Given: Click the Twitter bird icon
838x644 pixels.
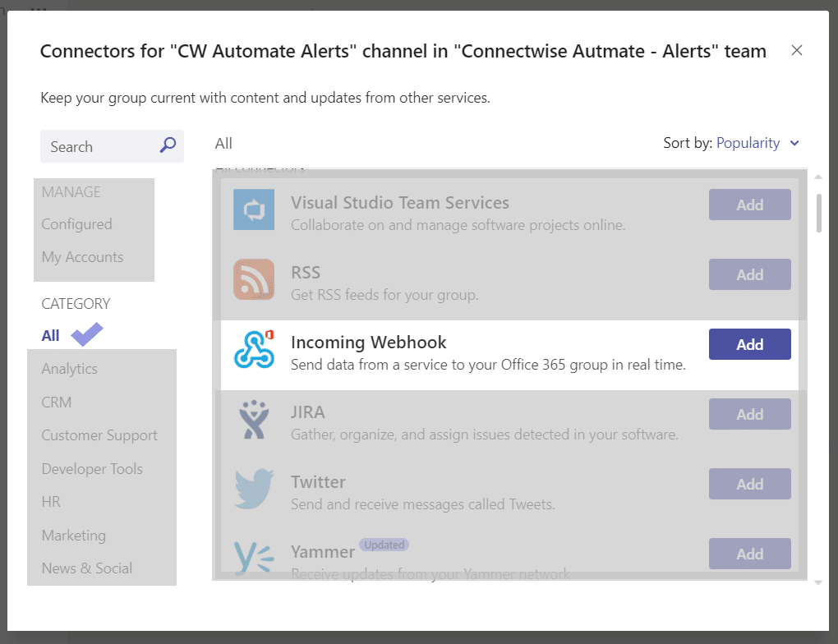Looking at the screenshot, I should [x=254, y=489].
